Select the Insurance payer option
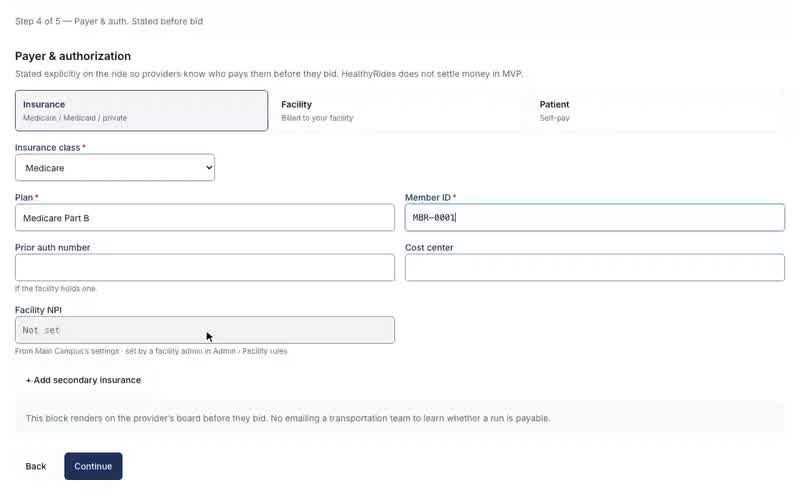800x500 pixels. tap(141, 111)
